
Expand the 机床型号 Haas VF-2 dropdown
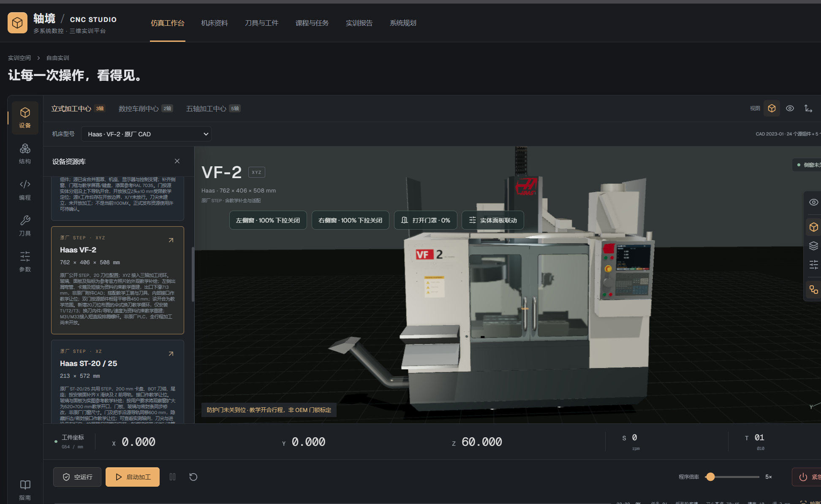pyautogui.click(x=146, y=134)
